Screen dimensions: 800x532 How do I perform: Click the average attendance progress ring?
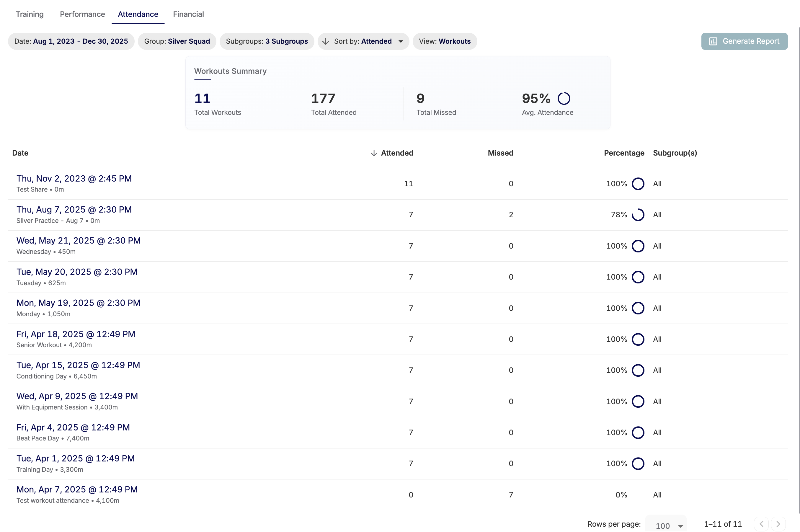click(564, 99)
